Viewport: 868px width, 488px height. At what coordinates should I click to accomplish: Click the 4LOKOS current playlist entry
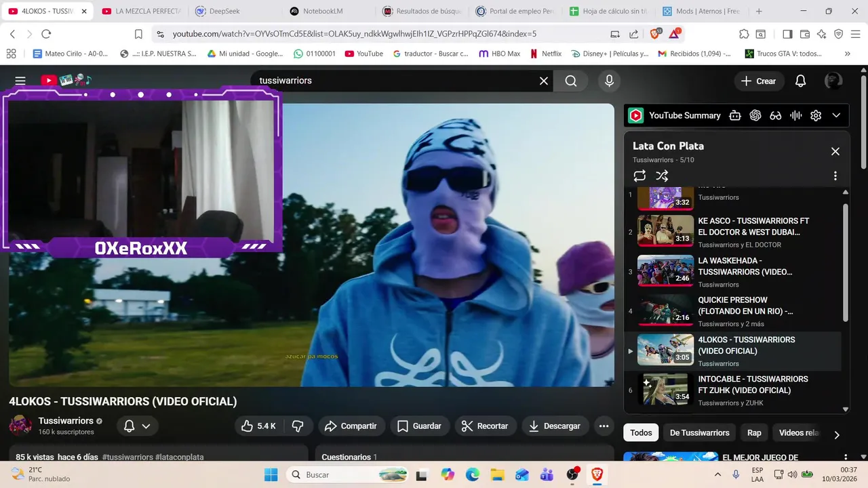(732, 350)
